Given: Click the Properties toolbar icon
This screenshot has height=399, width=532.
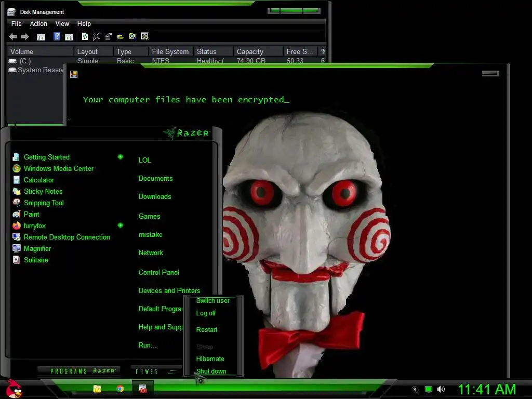Looking at the screenshot, I should click(x=108, y=36).
